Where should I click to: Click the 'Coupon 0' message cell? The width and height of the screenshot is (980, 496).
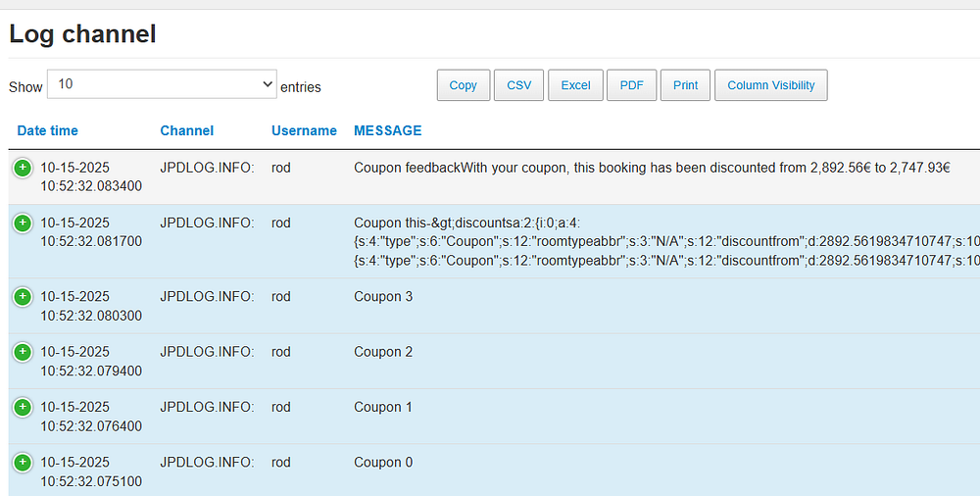coord(383,463)
